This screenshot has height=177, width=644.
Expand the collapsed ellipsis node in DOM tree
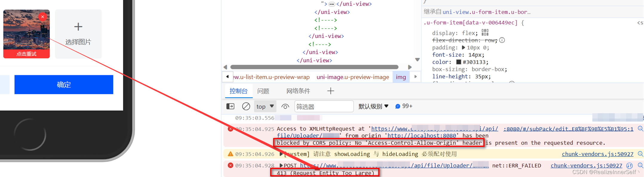pos(332,4)
